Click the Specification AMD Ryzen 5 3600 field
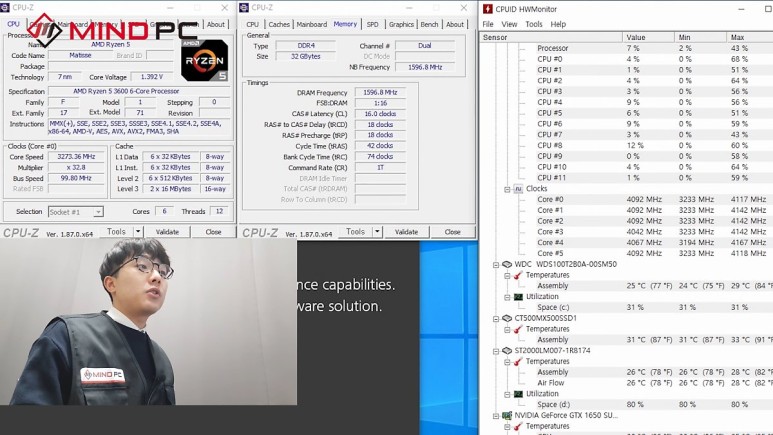773x435 pixels. [x=140, y=91]
